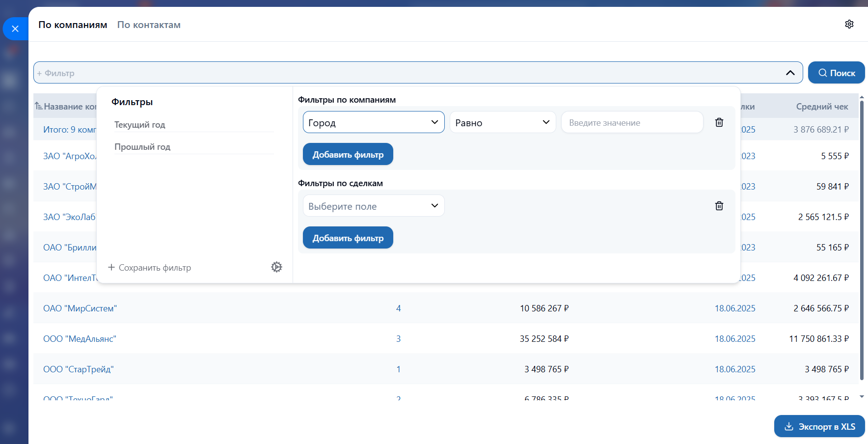Collapse the filter panel with chevron

790,73
